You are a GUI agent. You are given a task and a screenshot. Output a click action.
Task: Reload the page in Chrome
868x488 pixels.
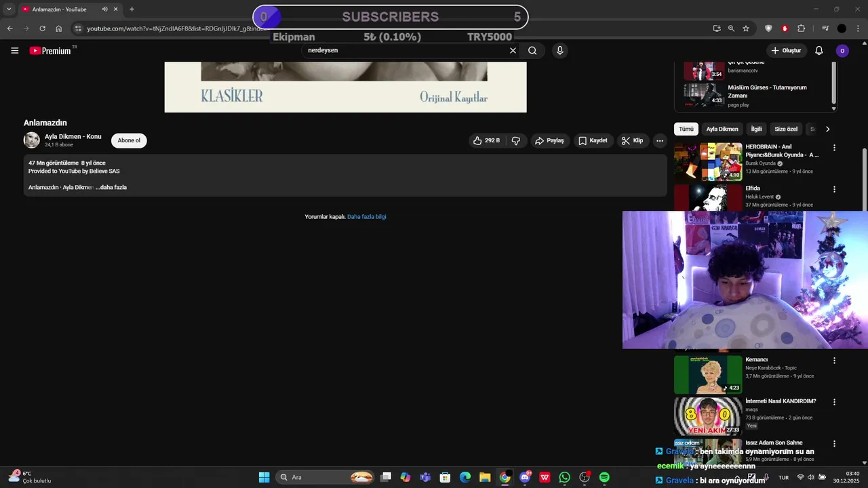pos(42,28)
